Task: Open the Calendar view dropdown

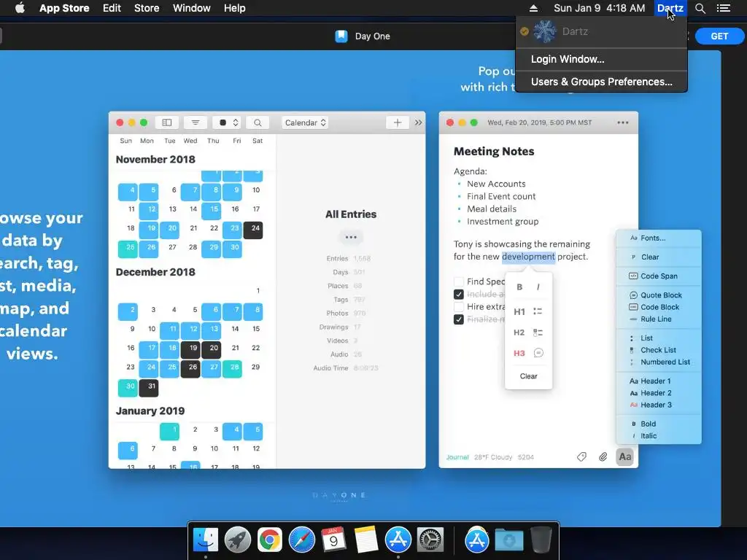Action: point(306,122)
